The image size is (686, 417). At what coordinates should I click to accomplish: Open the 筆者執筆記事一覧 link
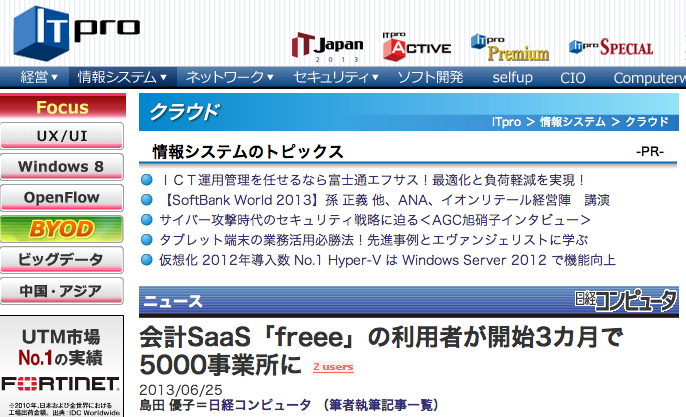coord(382,405)
